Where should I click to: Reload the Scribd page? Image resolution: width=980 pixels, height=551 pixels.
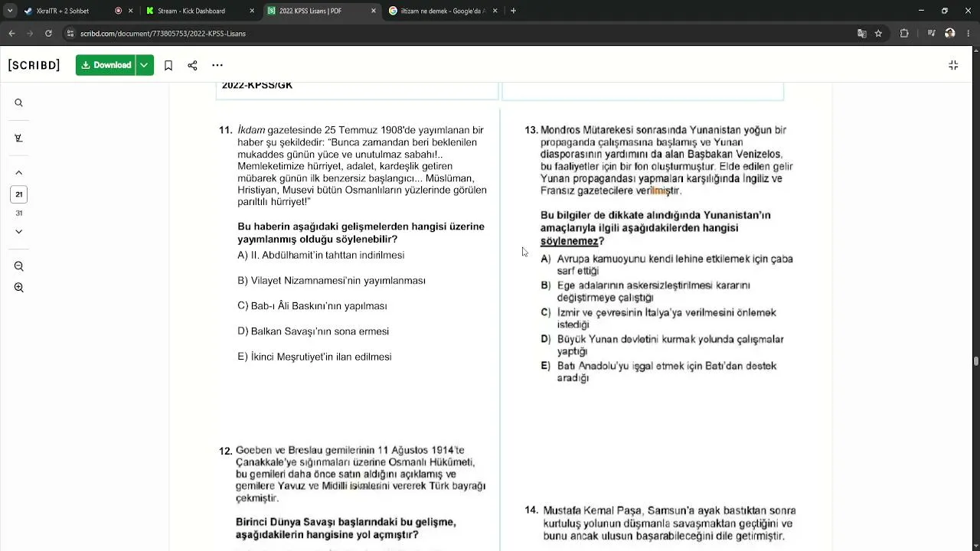[x=48, y=34]
